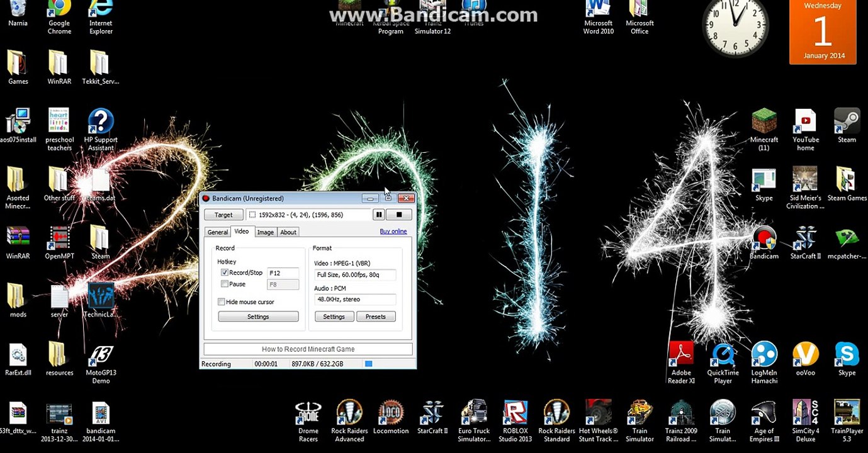Open YouTube home shortcut
868x453 pixels.
point(806,130)
